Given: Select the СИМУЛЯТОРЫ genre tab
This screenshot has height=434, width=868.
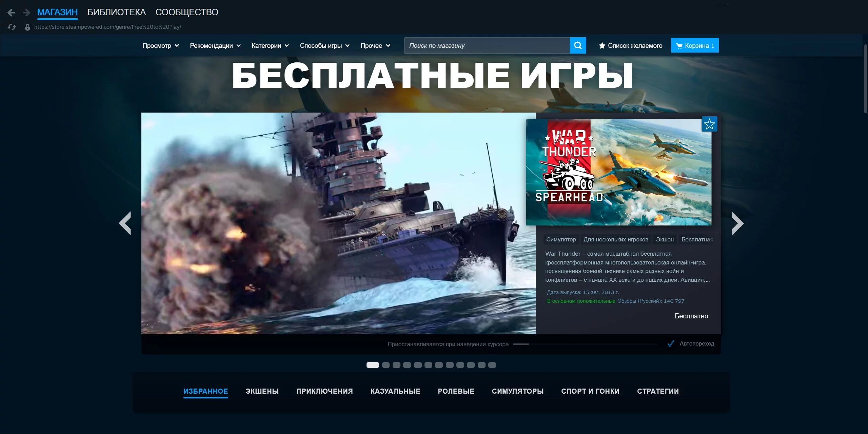Looking at the screenshot, I should point(517,391).
